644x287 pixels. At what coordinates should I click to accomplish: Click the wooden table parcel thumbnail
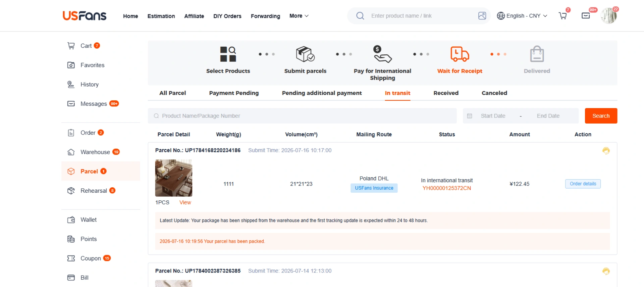[173, 178]
